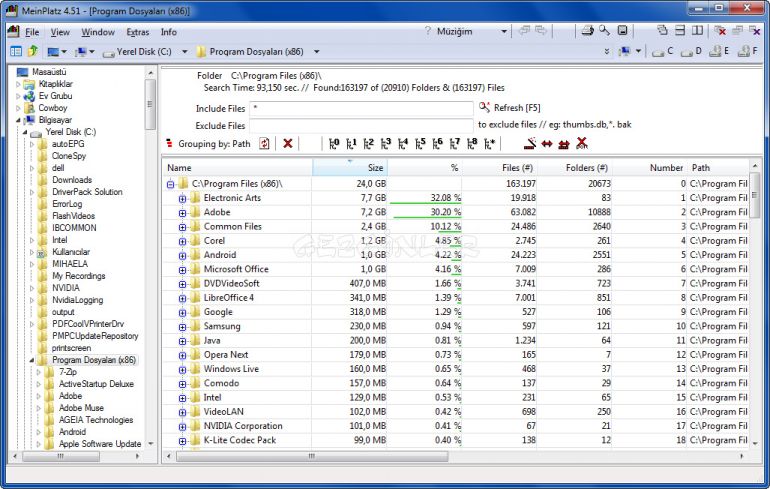Click the up-one-folder green arrow icon

click(x=33, y=51)
